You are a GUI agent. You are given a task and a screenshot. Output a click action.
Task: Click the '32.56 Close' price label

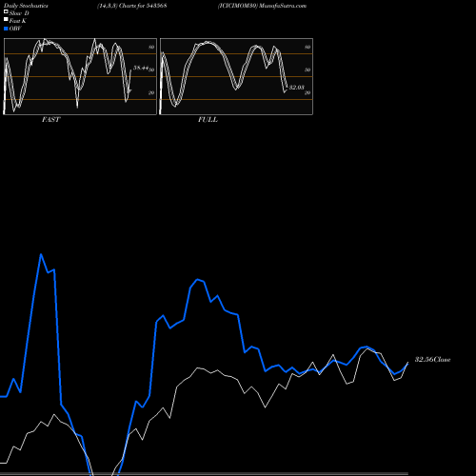click(x=433, y=360)
